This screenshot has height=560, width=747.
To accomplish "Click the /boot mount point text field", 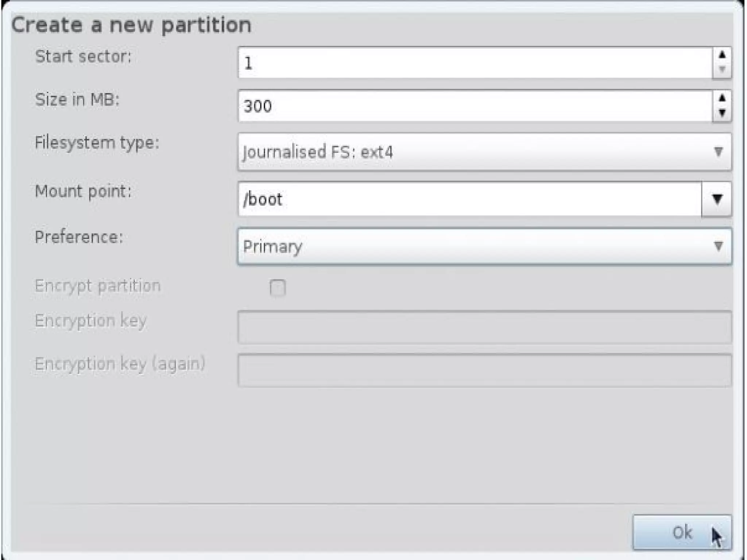I will click(x=470, y=199).
